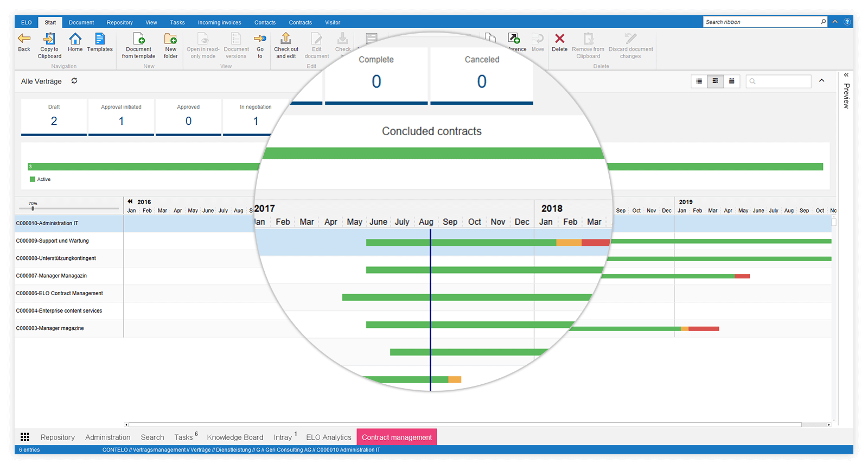This screenshot has height=470, width=868.
Task: Select C000009-Support und Wartung row
Action: (69, 240)
